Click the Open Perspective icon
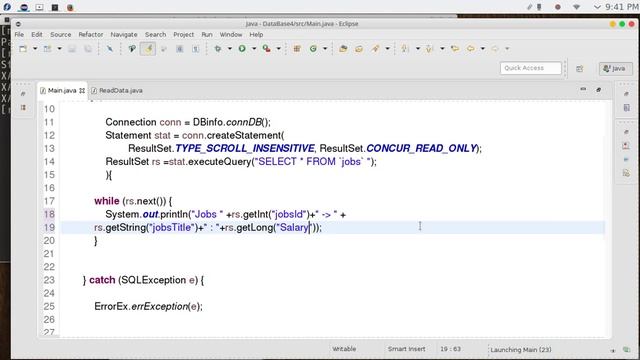This screenshot has width=640, height=360. pos(580,69)
